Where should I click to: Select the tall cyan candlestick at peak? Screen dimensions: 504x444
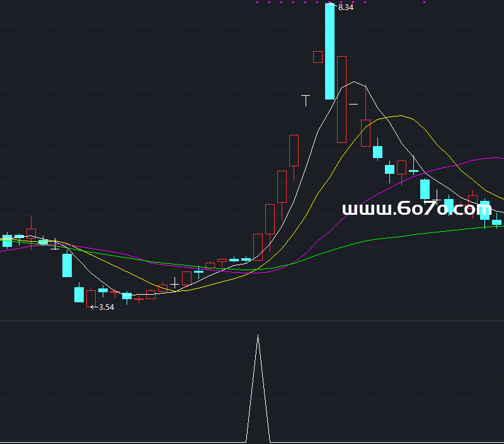(x=329, y=51)
